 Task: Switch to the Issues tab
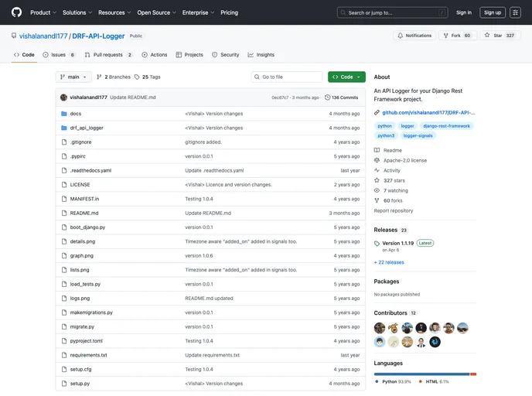pos(59,55)
